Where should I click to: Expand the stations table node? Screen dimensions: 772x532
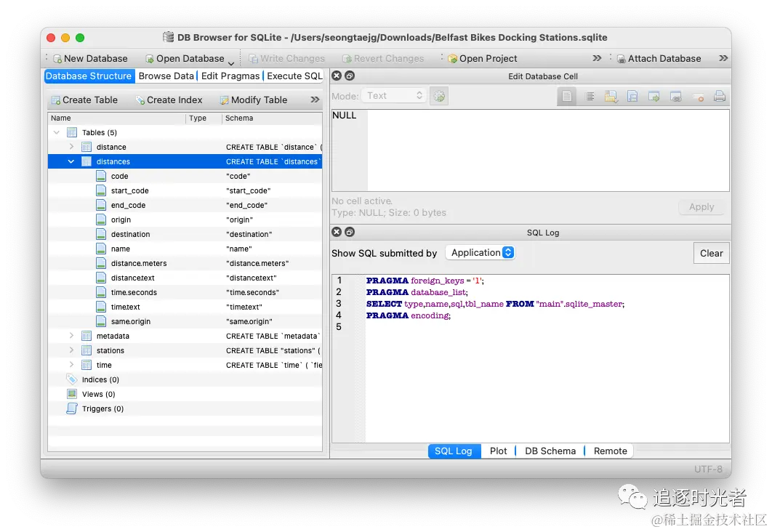click(x=71, y=350)
